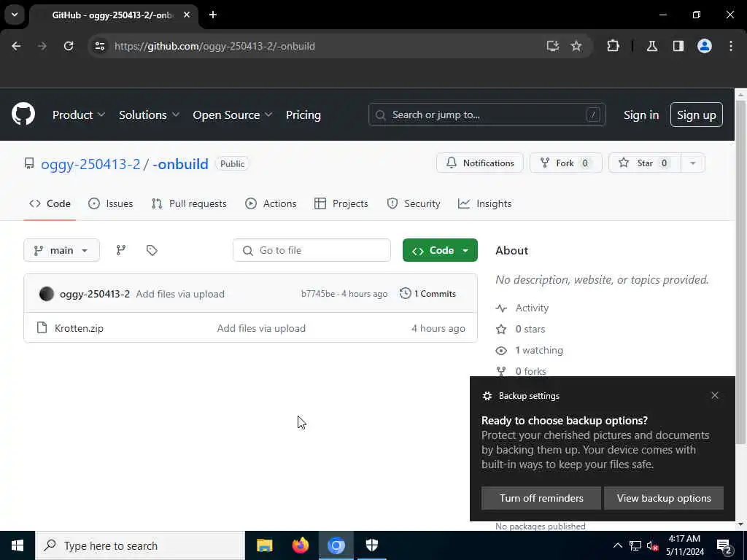Open the star lists dropdown arrow

[693, 163]
